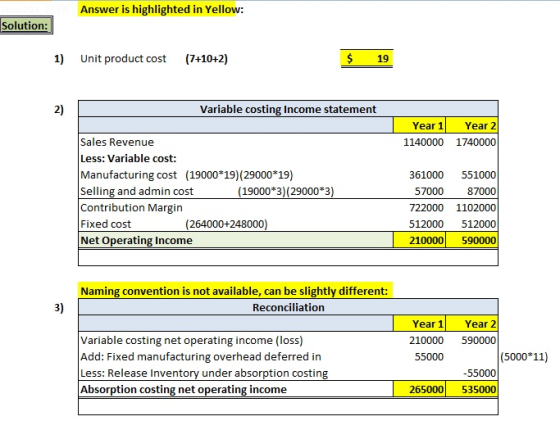Select 'Add: Fixed manufacturing overhead deferred in' label

coord(201,357)
